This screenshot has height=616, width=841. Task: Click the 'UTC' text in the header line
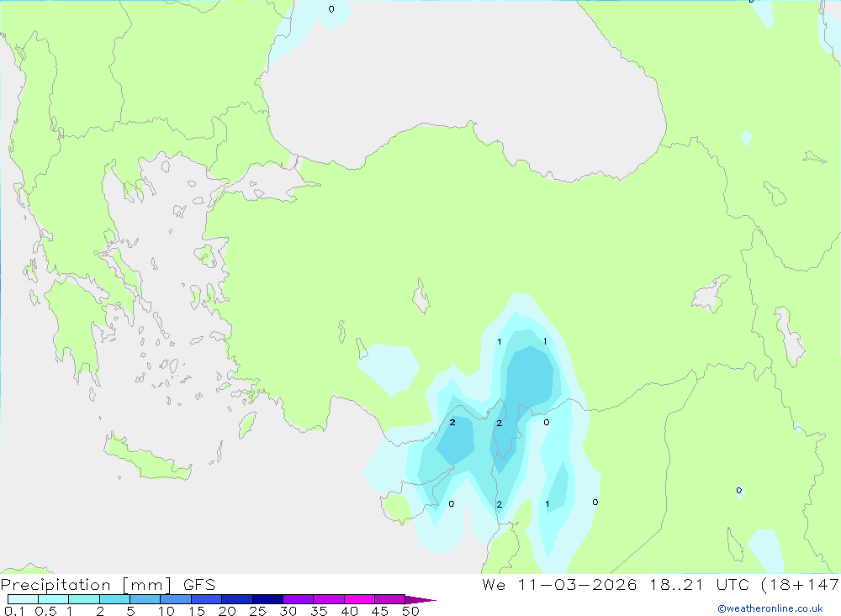pos(733,584)
